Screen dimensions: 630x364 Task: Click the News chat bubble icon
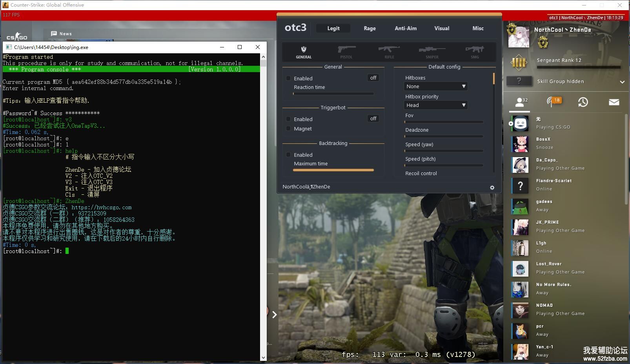(54, 34)
